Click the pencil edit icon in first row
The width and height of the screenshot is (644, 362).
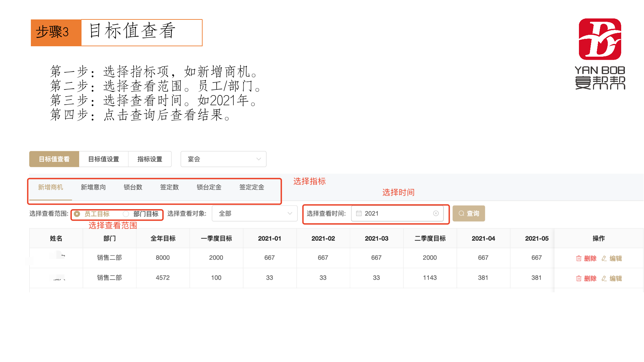(604, 258)
